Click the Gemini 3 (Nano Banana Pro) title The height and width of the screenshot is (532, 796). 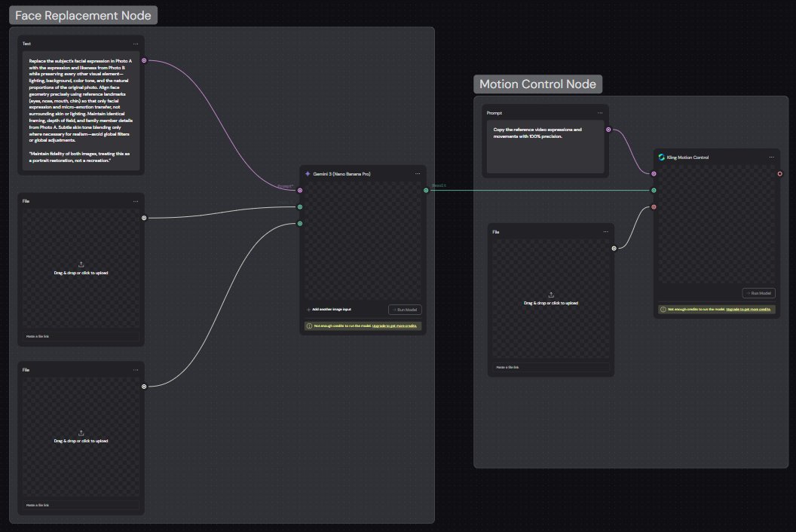click(x=341, y=173)
